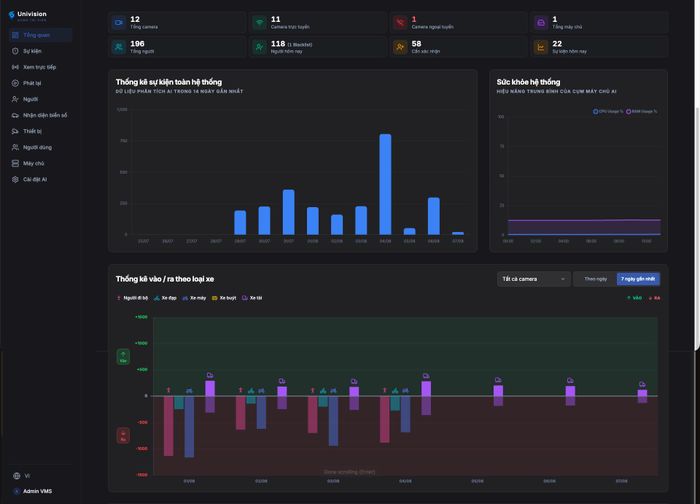Click the truck icon above the 07/08 bar
Screen dimensions: 700x504
coord(642,384)
